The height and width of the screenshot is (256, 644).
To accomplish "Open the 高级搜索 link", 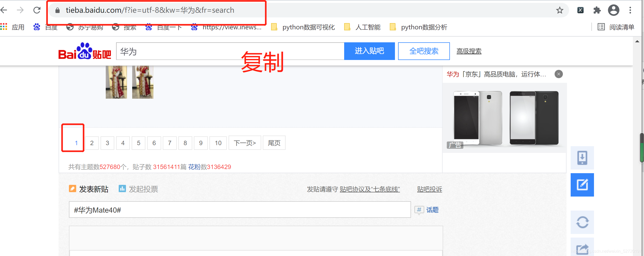I will point(469,51).
